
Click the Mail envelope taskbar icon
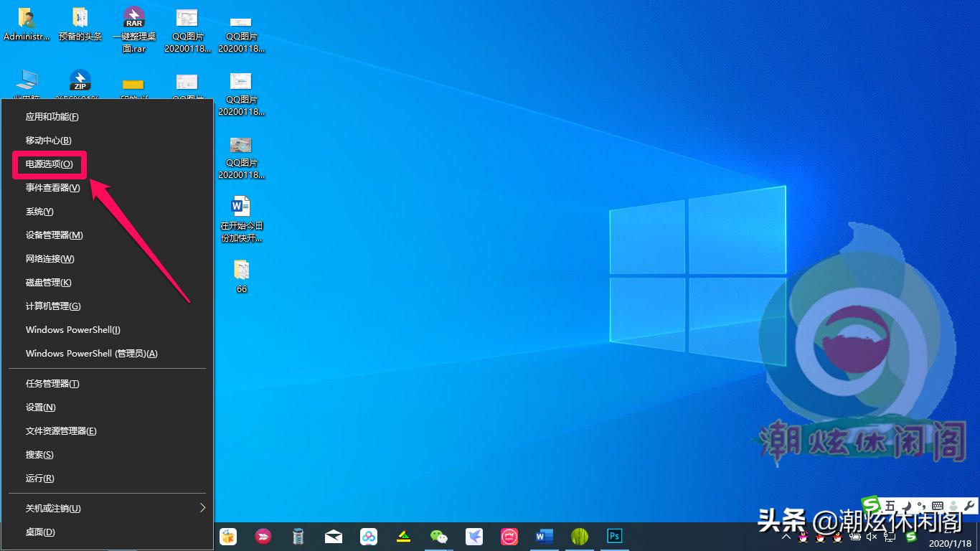coord(333,536)
